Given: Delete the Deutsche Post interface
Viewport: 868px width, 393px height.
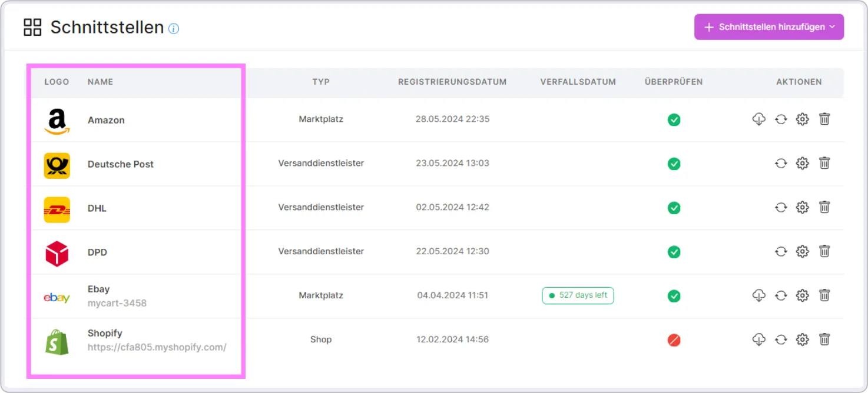Looking at the screenshot, I should click(x=824, y=164).
